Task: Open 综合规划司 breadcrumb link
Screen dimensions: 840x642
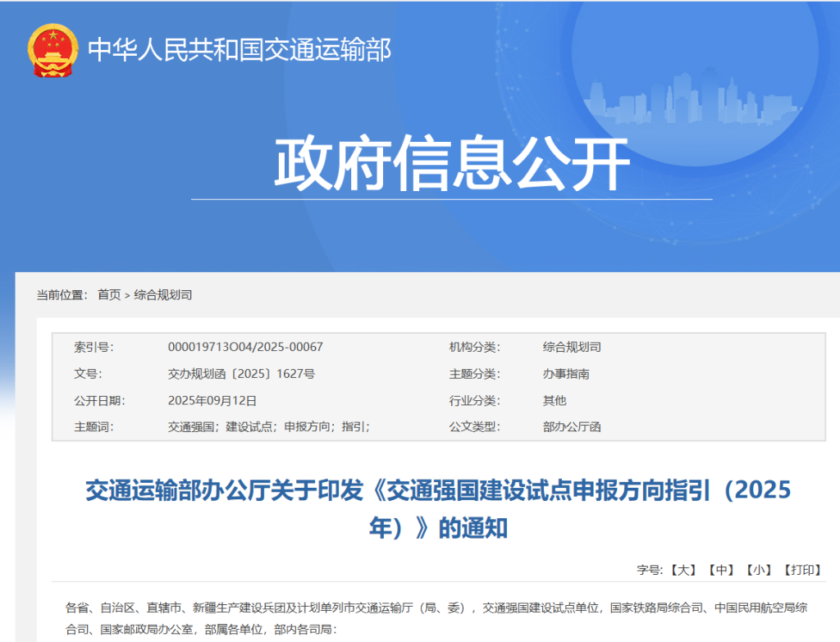Action: point(163,294)
